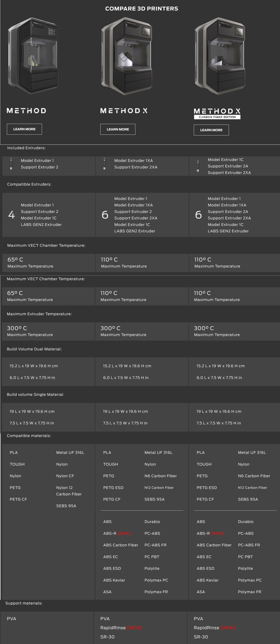Click Nylon CF in METHOD compatible materials
280x644 pixels.
pyautogui.click(x=65, y=476)
